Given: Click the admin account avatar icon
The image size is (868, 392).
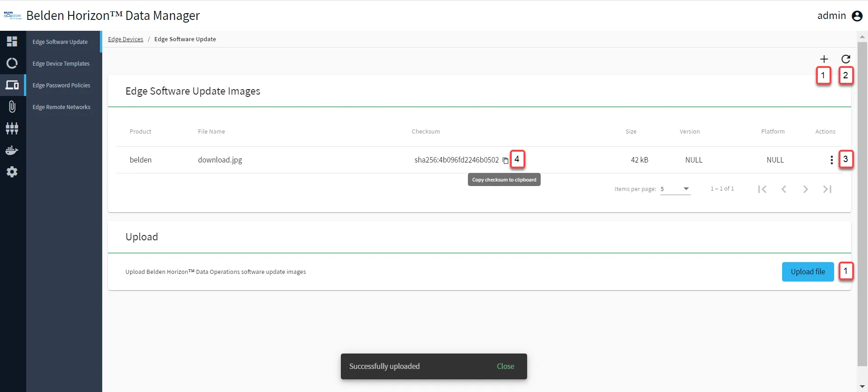Looking at the screenshot, I should tap(857, 16).
